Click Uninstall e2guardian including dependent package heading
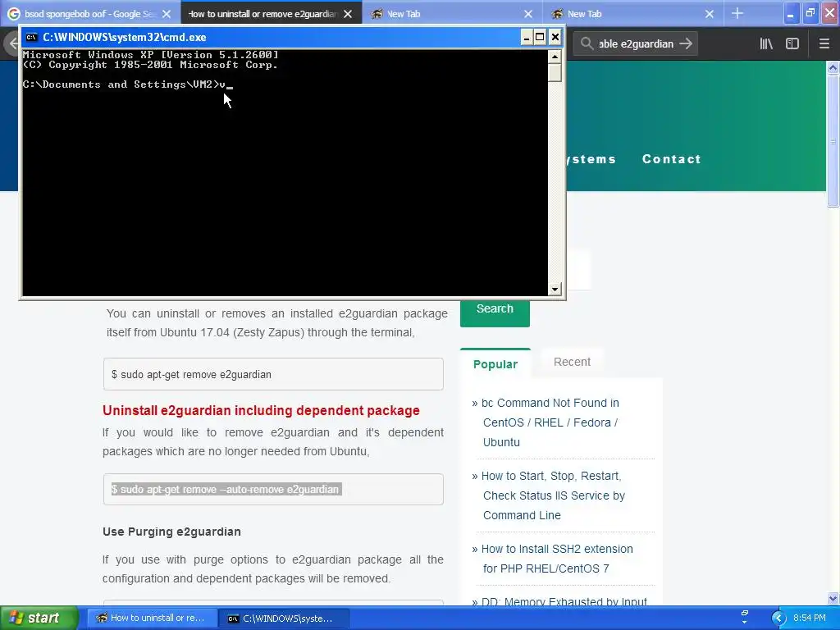The image size is (840, 630). coord(261,410)
